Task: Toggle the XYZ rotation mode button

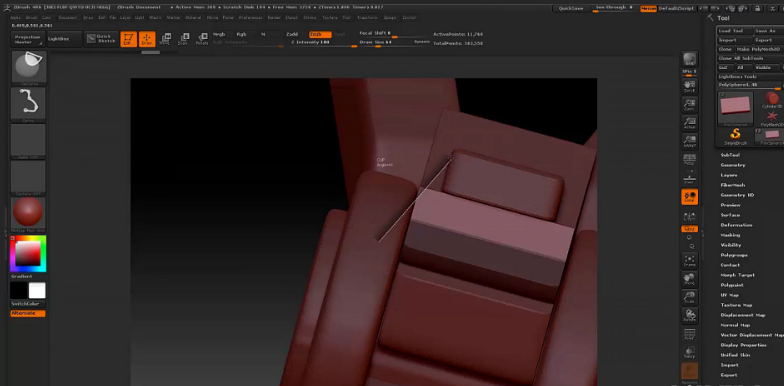Action: (x=690, y=229)
